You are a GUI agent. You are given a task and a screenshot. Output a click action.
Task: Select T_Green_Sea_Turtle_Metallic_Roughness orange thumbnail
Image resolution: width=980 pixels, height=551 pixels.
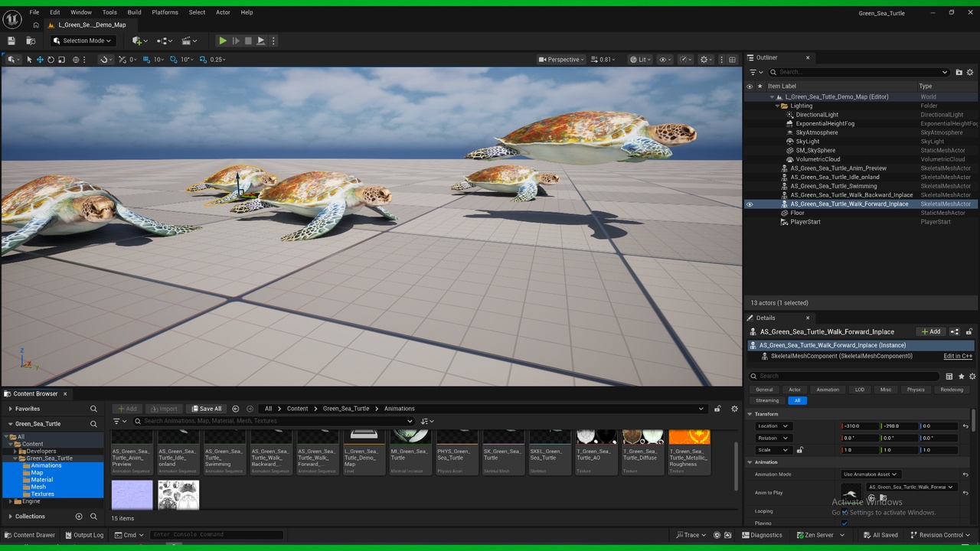click(x=690, y=452)
